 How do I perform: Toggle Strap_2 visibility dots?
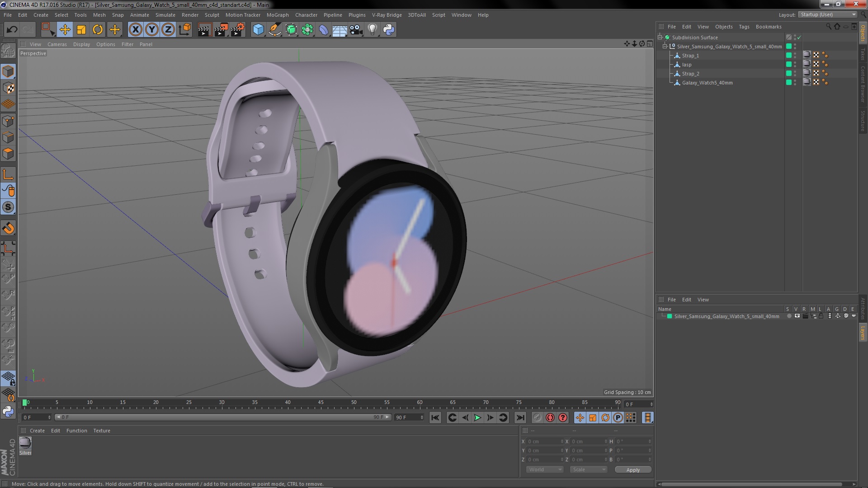click(x=795, y=74)
